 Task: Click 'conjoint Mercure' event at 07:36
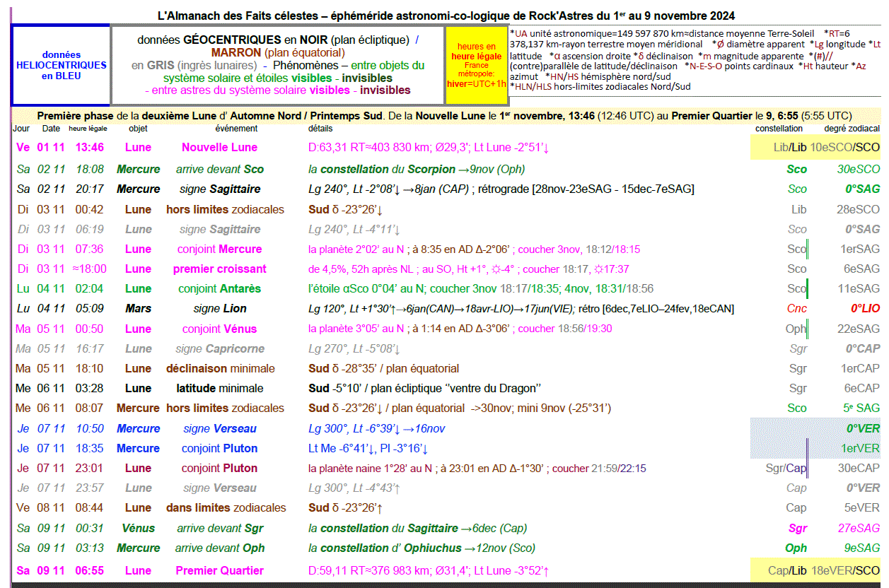point(219,249)
